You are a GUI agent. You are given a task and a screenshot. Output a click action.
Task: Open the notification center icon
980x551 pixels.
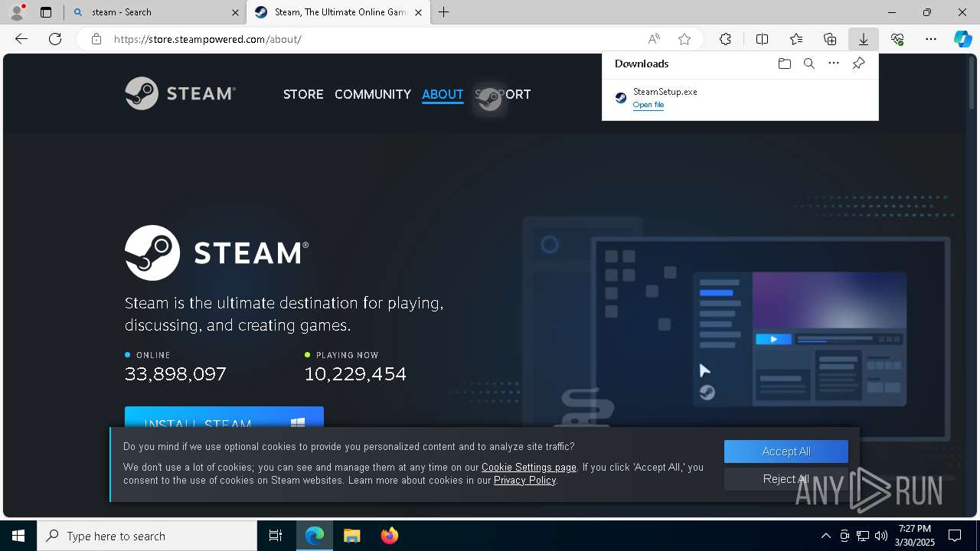point(955,536)
